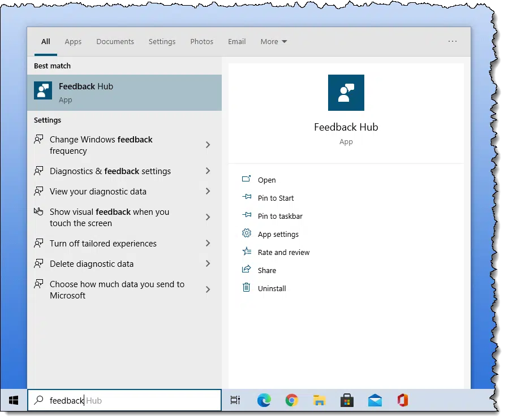Switch to the Settings search tab
The height and width of the screenshot is (420, 508).
pyautogui.click(x=162, y=41)
